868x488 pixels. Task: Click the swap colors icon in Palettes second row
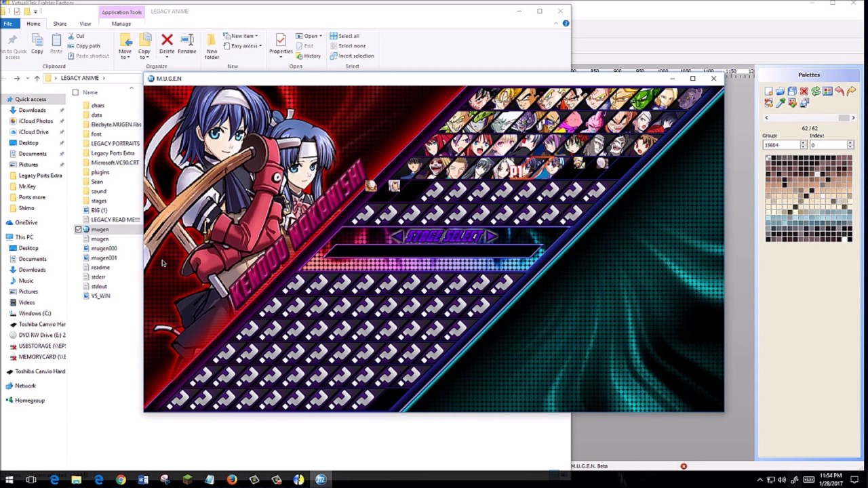coord(768,103)
